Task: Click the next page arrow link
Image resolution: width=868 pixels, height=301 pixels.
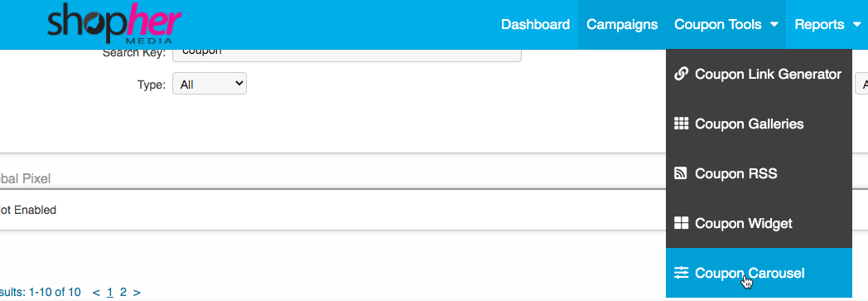Action: (x=137, y=292)
